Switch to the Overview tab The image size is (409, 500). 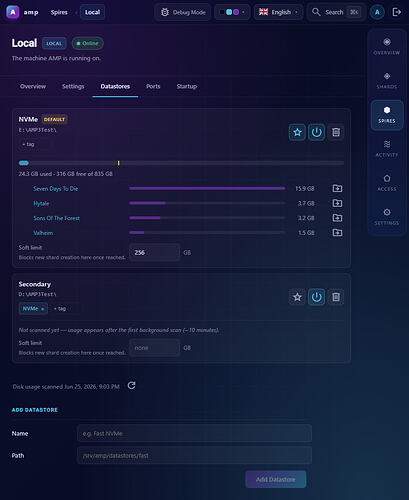coord(33,86)
